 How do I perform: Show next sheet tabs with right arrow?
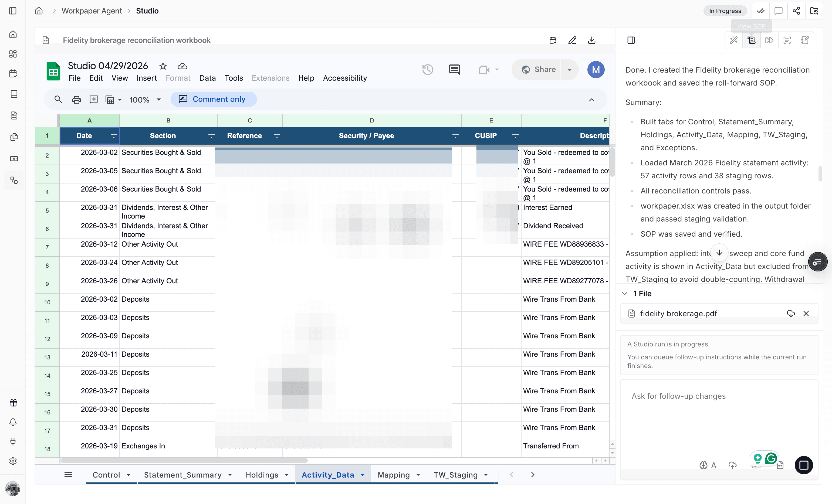click(x=533, y=475)
